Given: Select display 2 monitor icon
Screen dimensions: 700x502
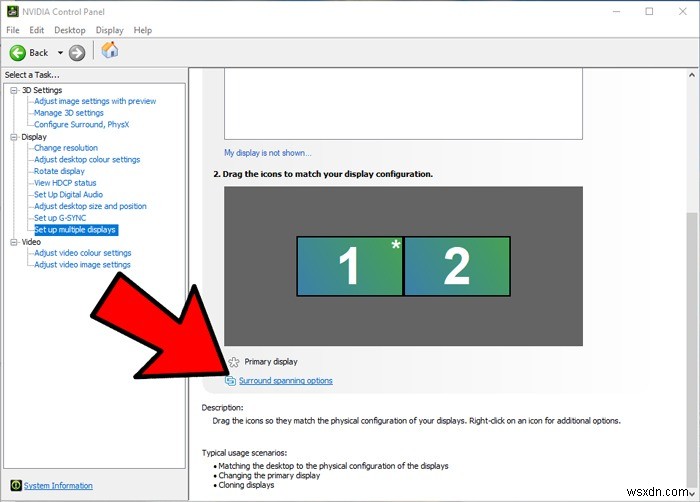Looking at the screenshot, I should [457, 266].
